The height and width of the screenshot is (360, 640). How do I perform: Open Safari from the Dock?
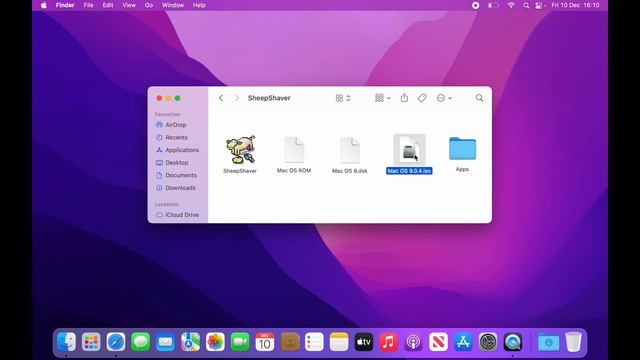[116, 342]
